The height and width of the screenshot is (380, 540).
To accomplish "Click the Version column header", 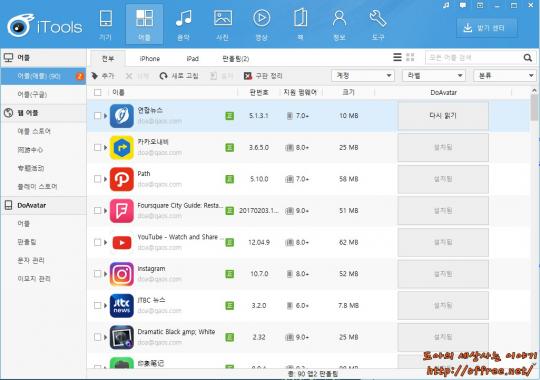I will pyautogui.click(x=259, y=92).
